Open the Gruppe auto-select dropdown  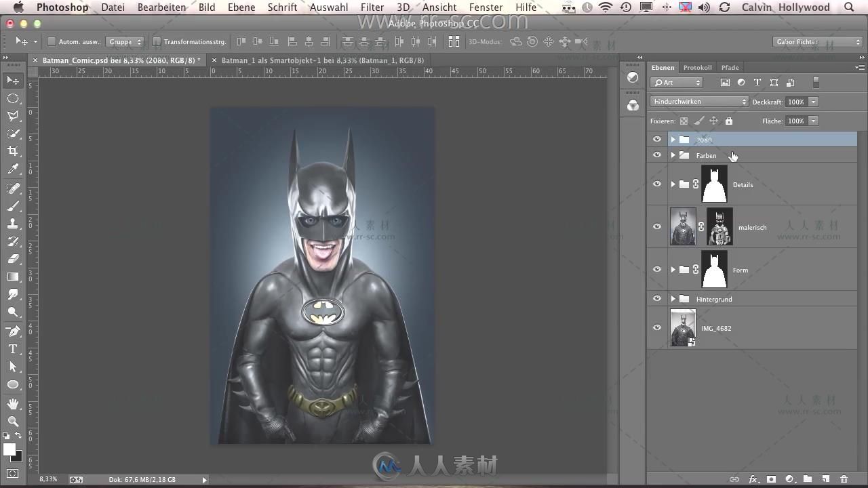point(125,42)
